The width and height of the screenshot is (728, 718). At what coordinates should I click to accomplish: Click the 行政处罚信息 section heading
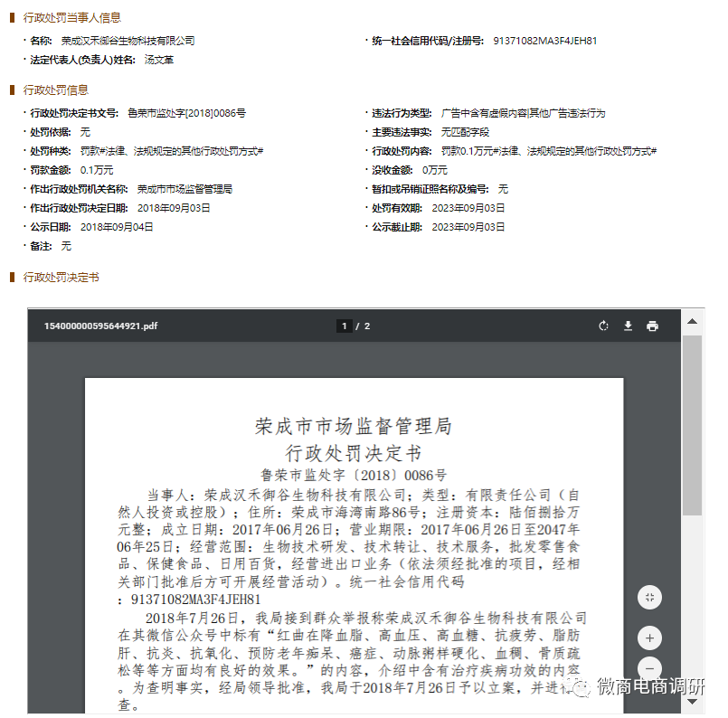click(x=56, y=90)
